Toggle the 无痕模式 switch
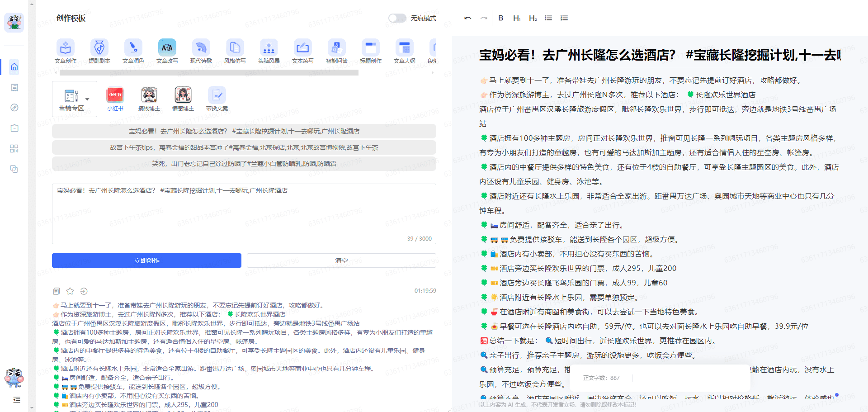This screenshot has width=868, height=412. click(x=397, y=18)
